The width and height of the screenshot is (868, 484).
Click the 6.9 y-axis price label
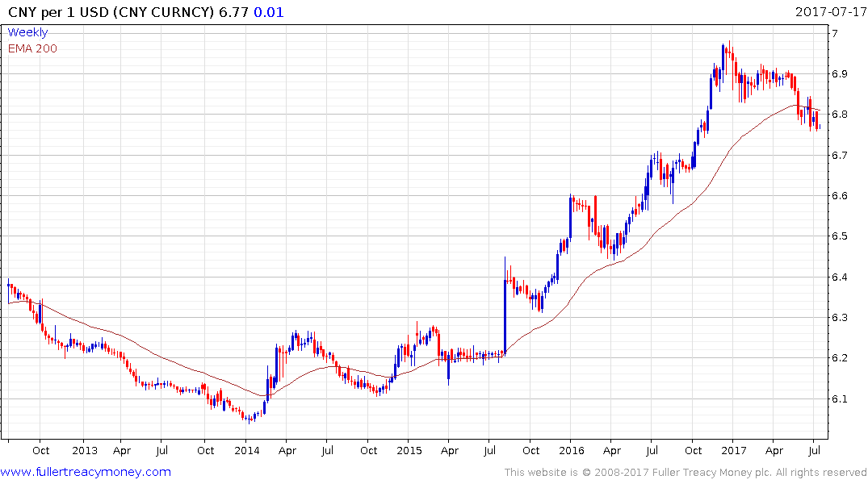click(840, 73)
